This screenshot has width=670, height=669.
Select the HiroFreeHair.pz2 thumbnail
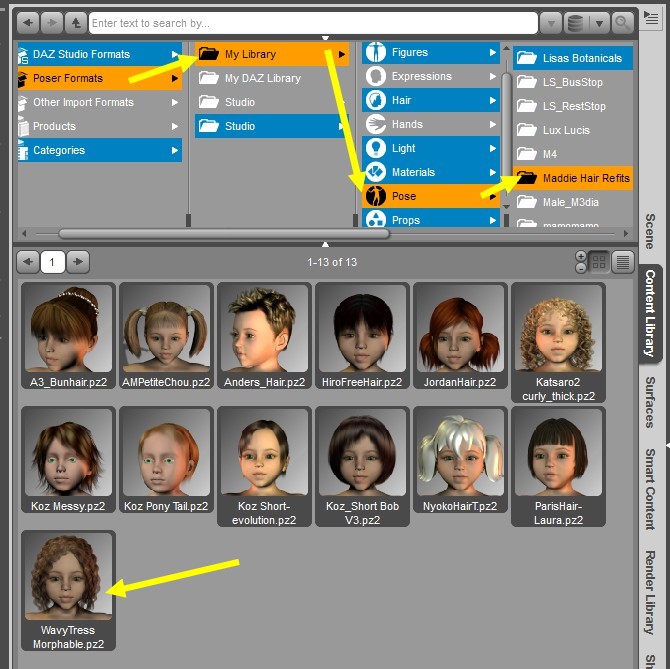pyautogui.click(x=362, y=336)
